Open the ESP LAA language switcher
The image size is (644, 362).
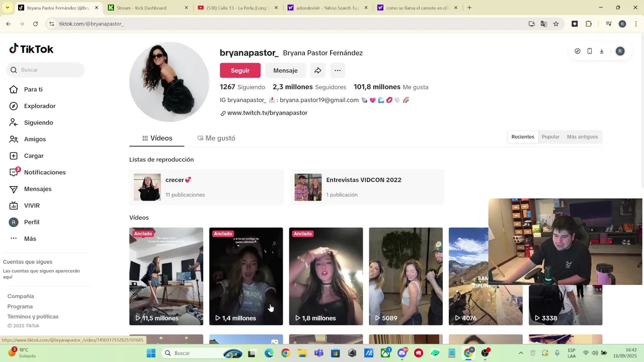point(572,353)
